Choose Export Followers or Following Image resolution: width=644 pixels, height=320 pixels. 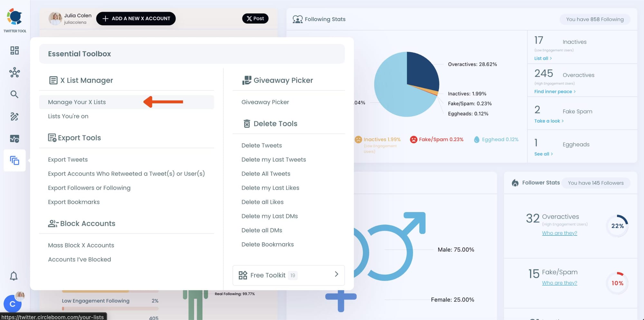click(x=89, y=188)
